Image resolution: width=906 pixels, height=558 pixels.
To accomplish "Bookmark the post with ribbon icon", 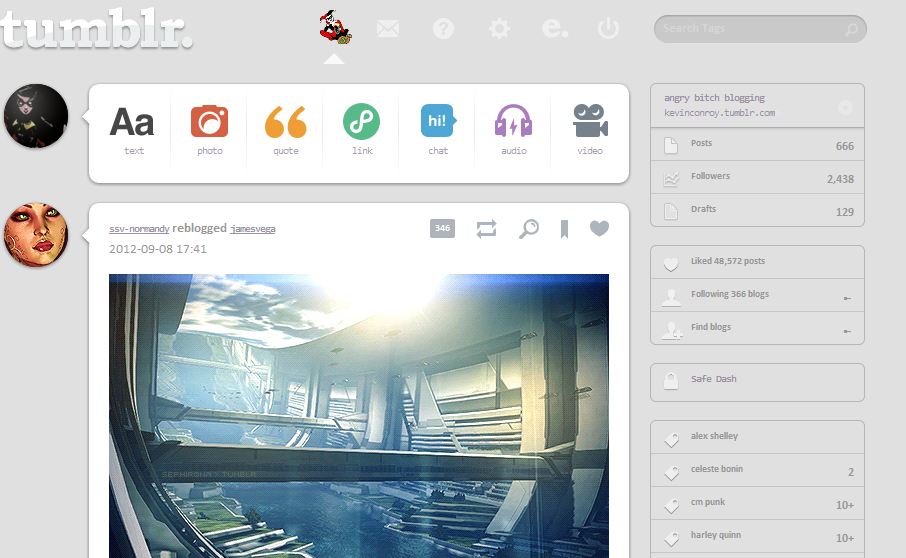I will pos(565,229).
